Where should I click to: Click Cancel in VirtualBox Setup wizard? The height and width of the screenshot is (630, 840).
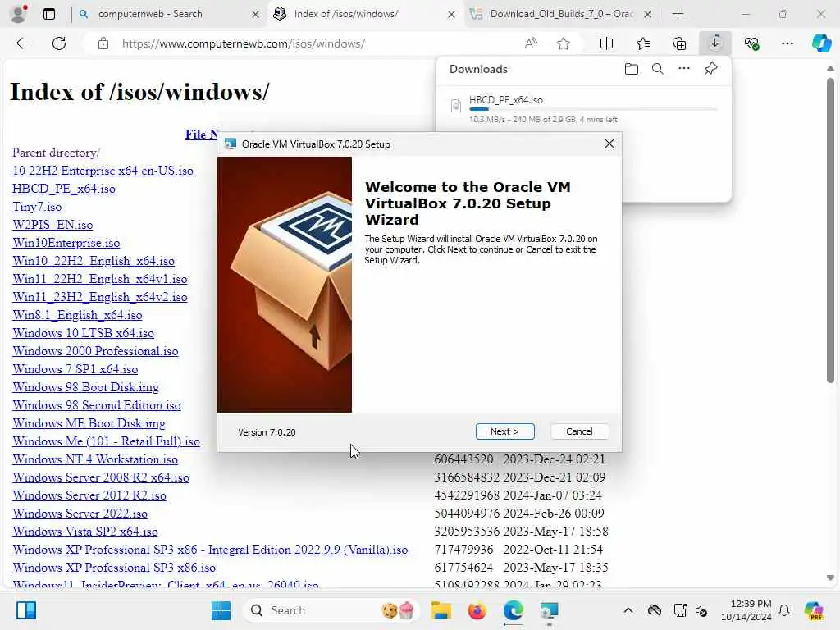579,431
